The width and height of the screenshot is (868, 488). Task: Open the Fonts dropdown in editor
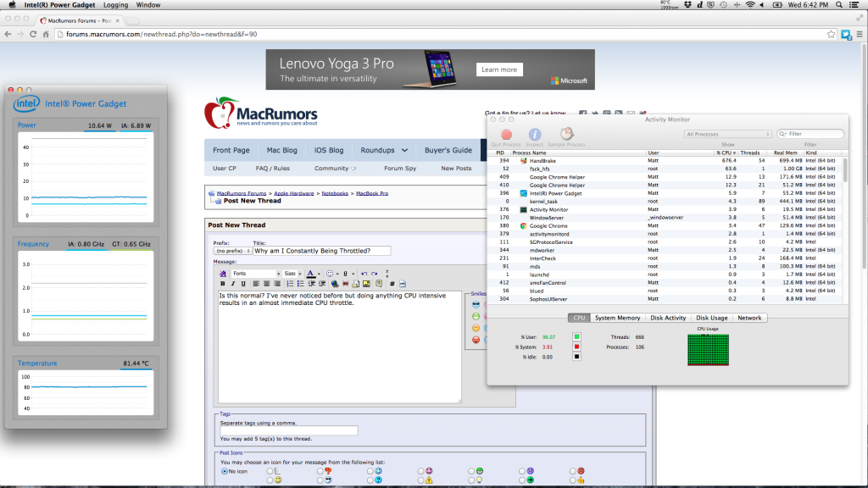(256, 274)
